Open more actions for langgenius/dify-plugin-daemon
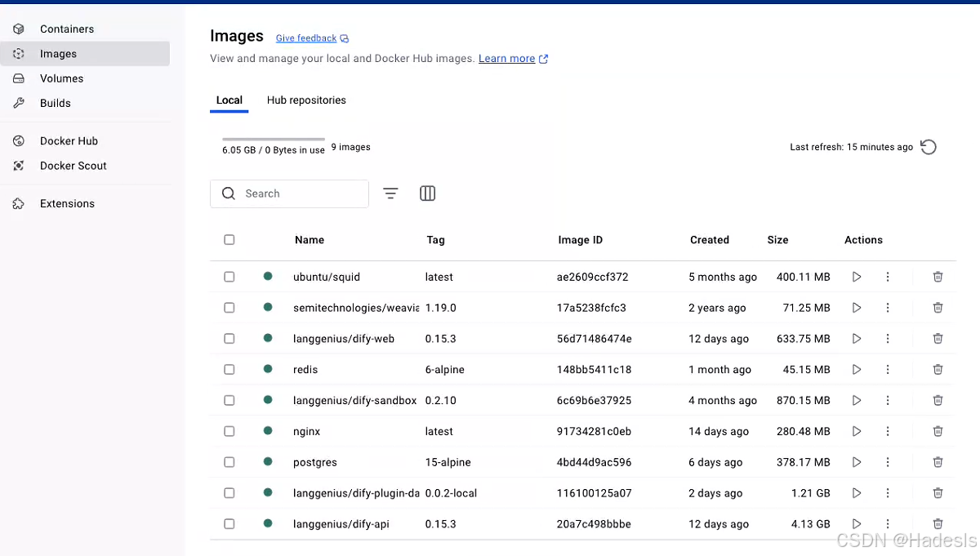The width and height of the screenshot is (980, 556). [888, 493]
